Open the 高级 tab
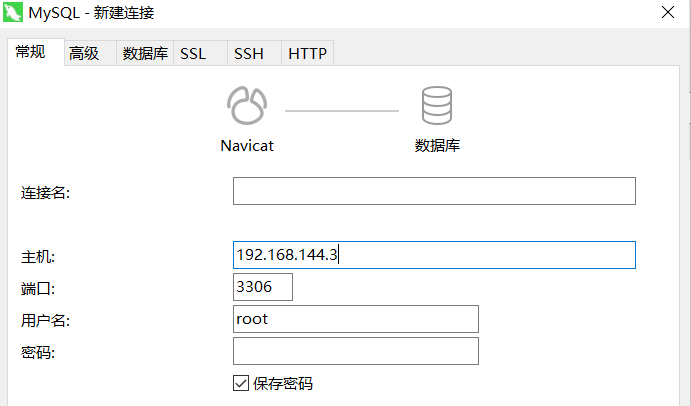The height and width of the screenshot is (406, 691). (x=90, y=53)
